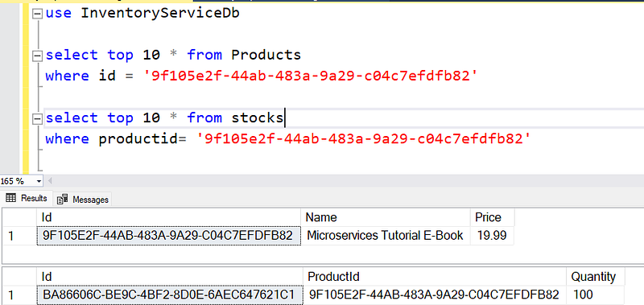Click the horizontal scrollbar left arrow

pos(50,181)
